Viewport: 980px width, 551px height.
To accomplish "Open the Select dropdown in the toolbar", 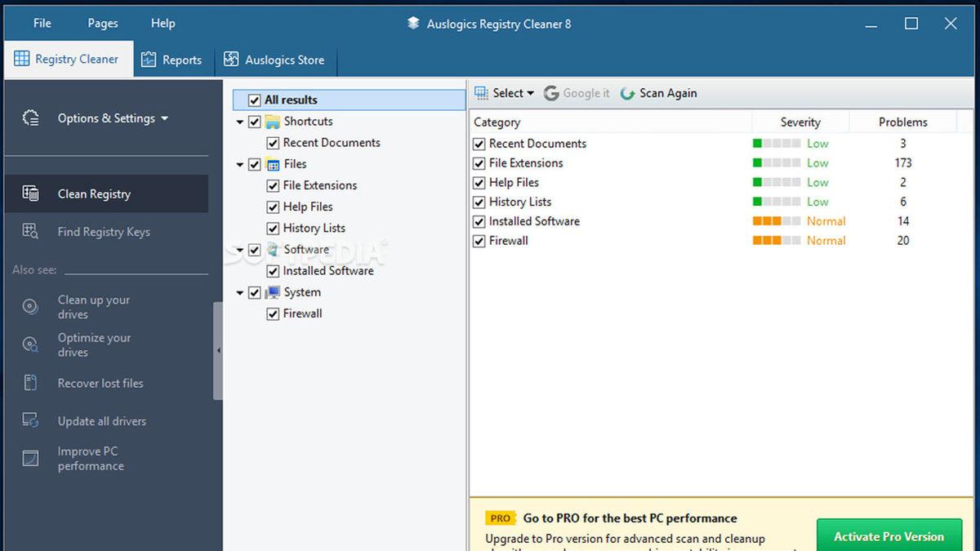I will 505,94.
